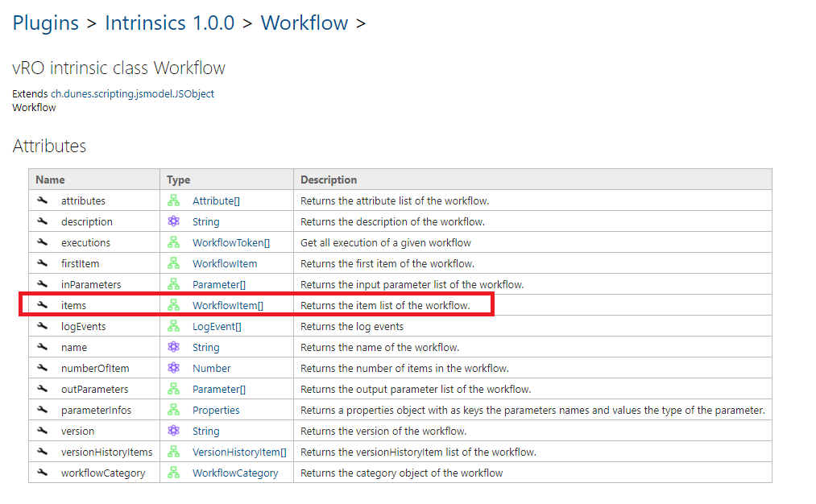The height and width of the screenshot is (504, 816).
Task: Open the Parameter[] type in inParameters row
Action: point(219,284)
